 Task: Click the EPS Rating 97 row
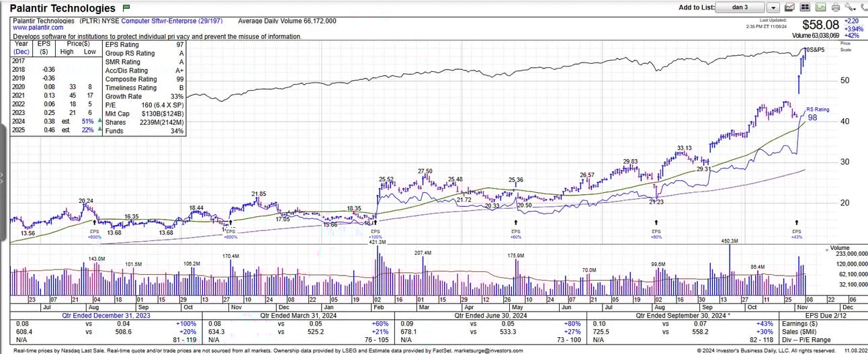click(x=144, y=44)
